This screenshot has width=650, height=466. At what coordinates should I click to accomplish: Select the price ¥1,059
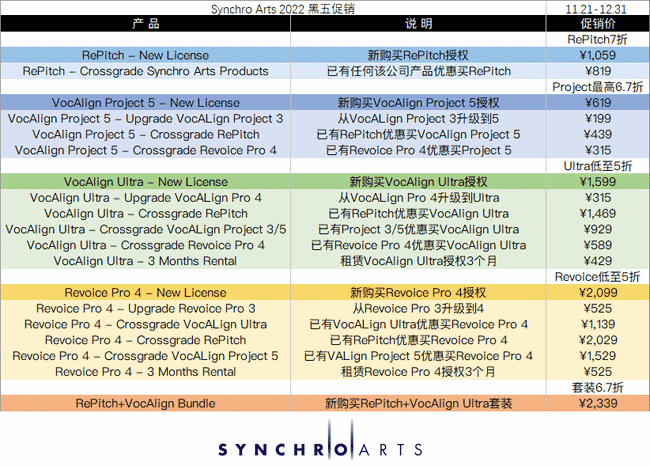(x=597, y=55)
